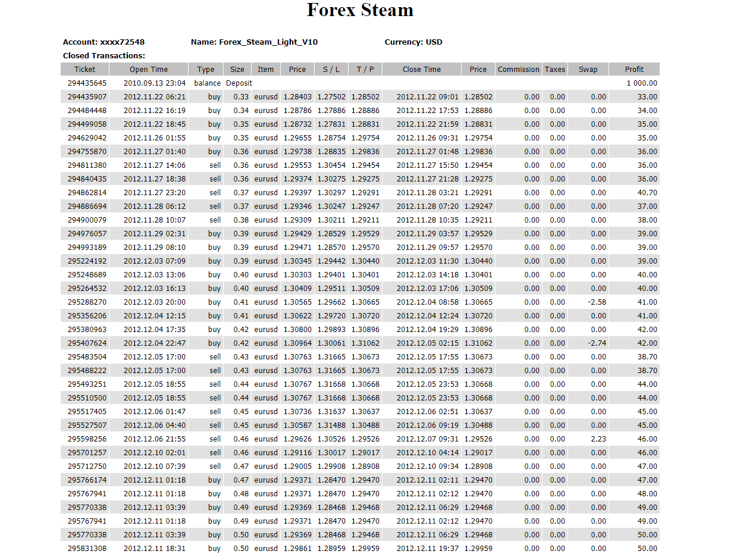Select open price 1.29738
Image resolution: width=756 pixels, height=554 pixels.
point(297,152)
